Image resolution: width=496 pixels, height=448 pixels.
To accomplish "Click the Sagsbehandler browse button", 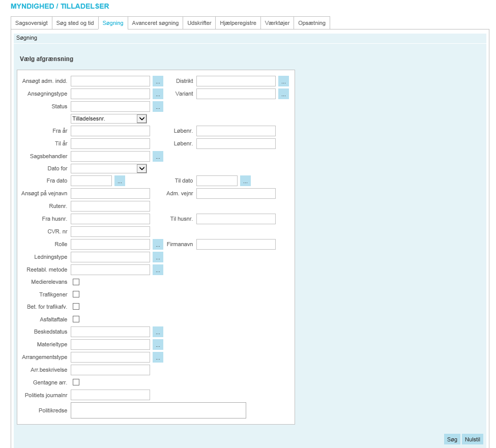I will coord(158,157).
